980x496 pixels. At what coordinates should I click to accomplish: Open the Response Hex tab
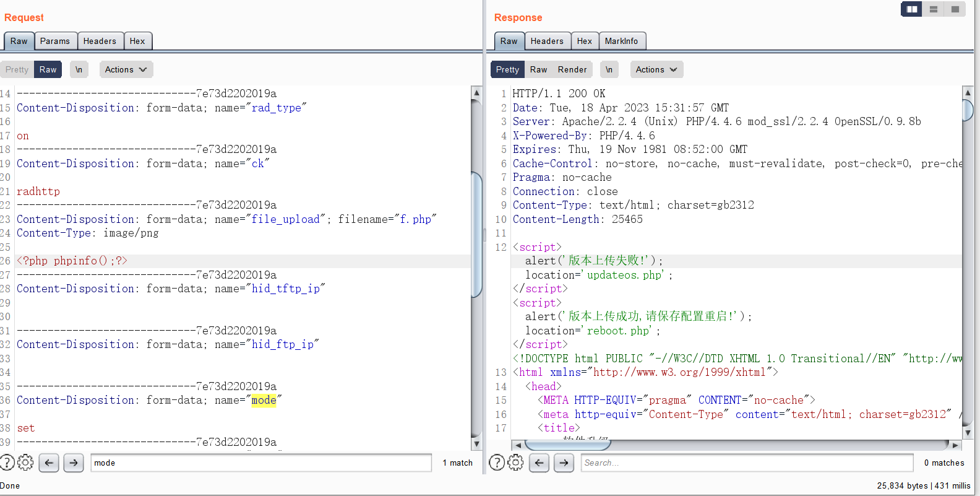coord(585,41)
